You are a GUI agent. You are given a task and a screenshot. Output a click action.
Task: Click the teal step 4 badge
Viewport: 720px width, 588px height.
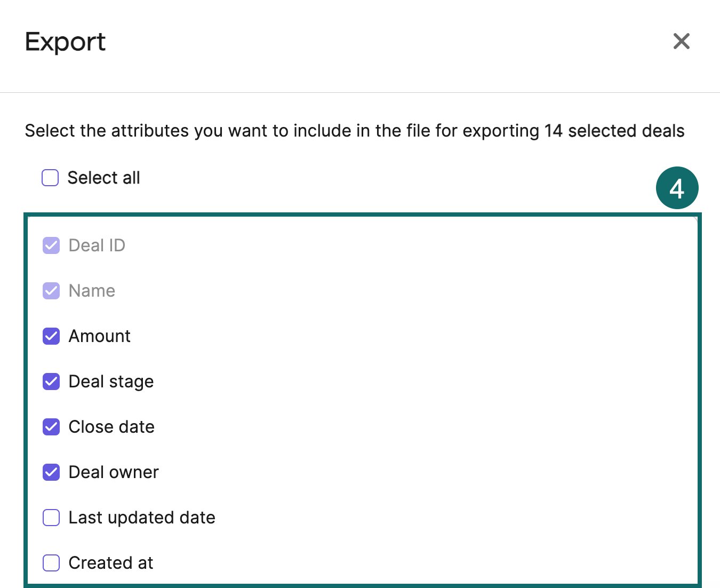[677, 188]
